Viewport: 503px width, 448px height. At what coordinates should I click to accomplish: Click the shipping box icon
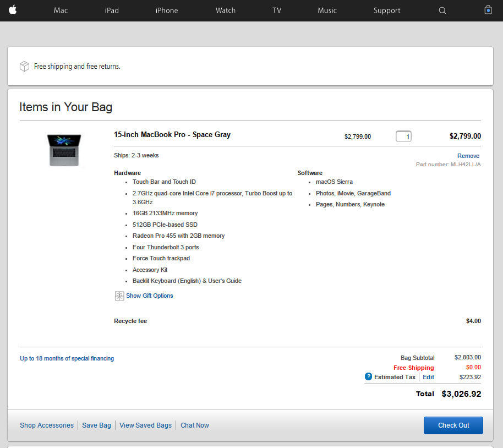24,66
